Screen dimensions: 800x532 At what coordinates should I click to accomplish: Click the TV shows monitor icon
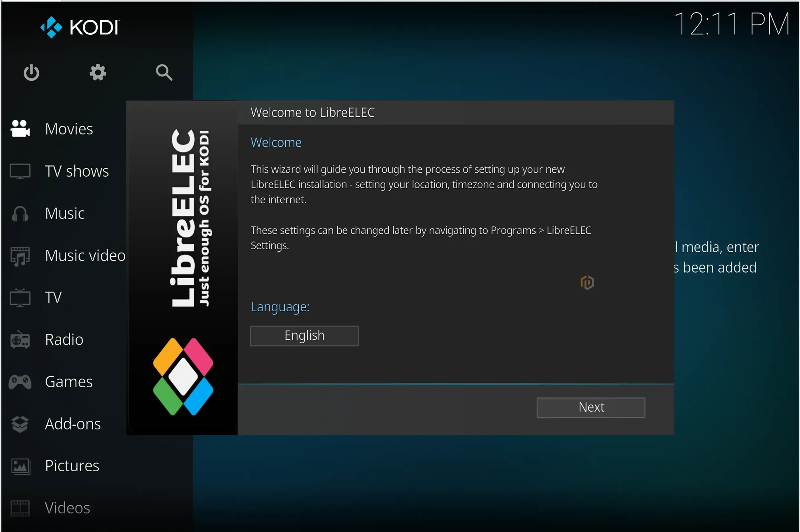[20, 171]
